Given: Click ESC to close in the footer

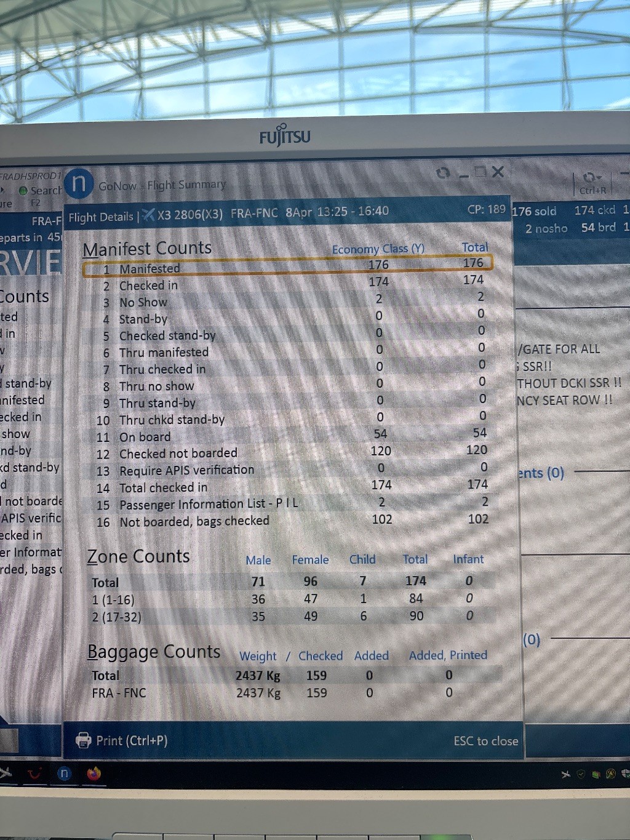Looking at the screenshot, I should (x=485, y=741).
